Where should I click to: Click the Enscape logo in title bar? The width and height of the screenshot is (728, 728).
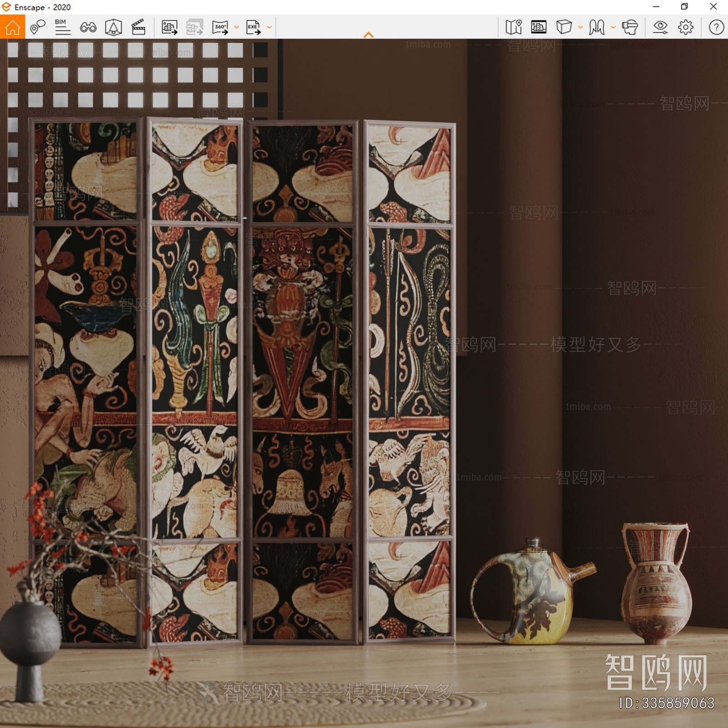pyautogui.click(x=6, y=7)
